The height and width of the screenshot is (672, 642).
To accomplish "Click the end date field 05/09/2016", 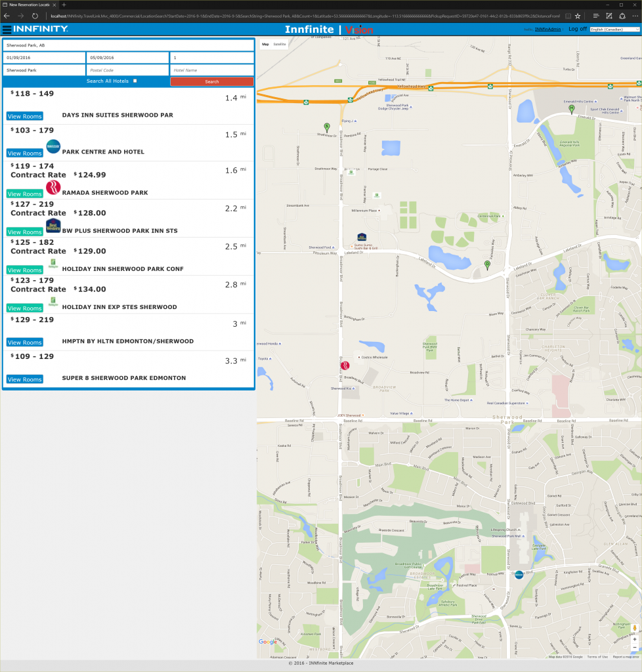I will click(x=128, y=58).
